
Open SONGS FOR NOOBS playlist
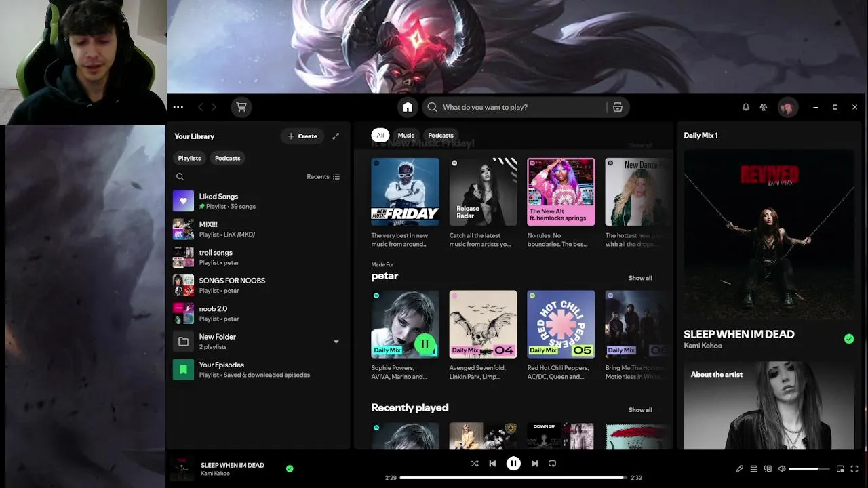click(x=258, y=285)
